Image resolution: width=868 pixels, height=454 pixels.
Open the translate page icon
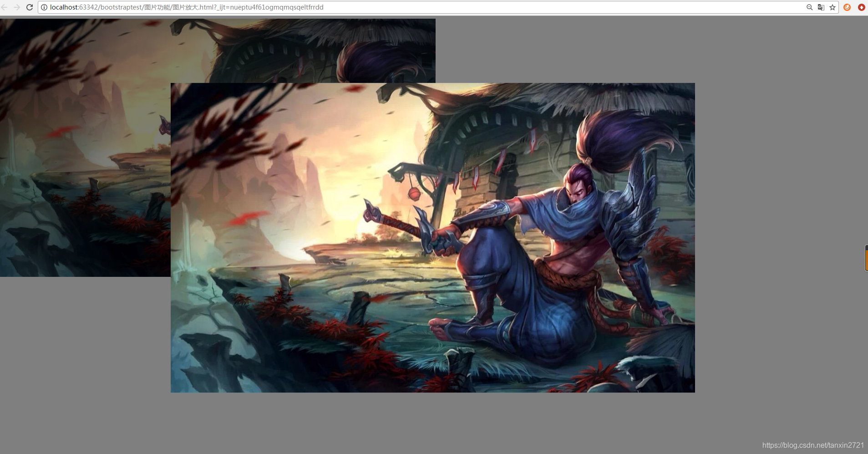click(x=821, y=7)
